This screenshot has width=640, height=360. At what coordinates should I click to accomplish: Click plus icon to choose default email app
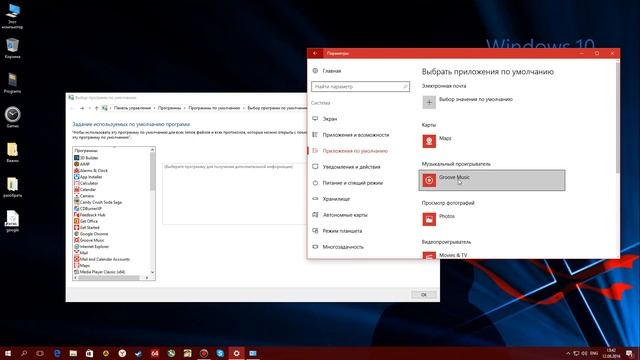pos(429,102)
